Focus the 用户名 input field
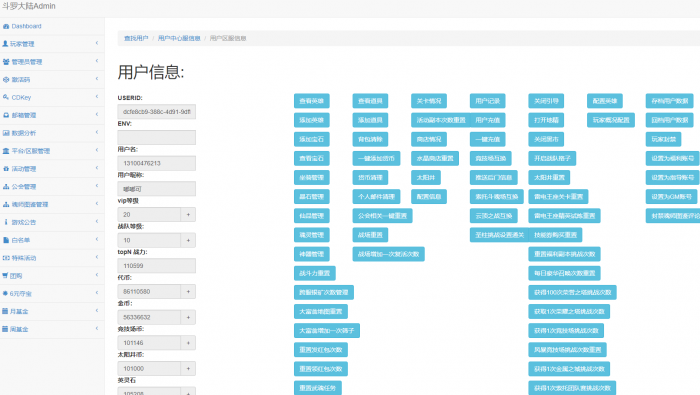The height and width of the screenshot is (395, 700). pos(156,163)
